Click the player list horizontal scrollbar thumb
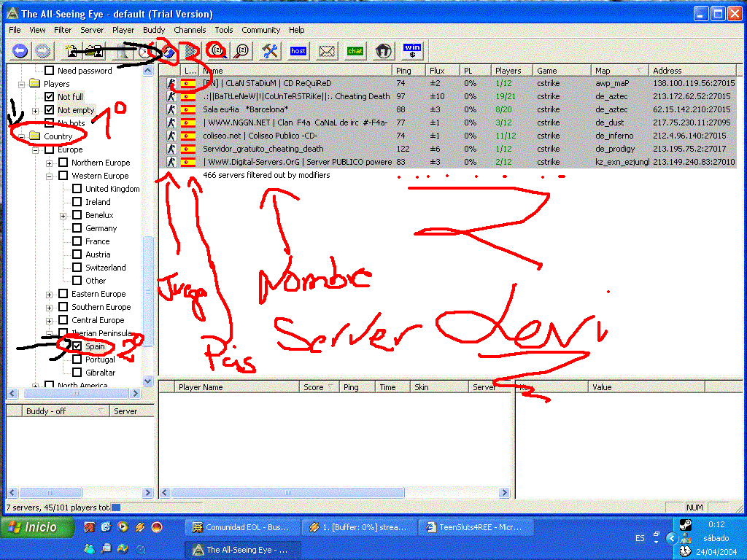This screenshot has height=560, width=747. (287, 492)
